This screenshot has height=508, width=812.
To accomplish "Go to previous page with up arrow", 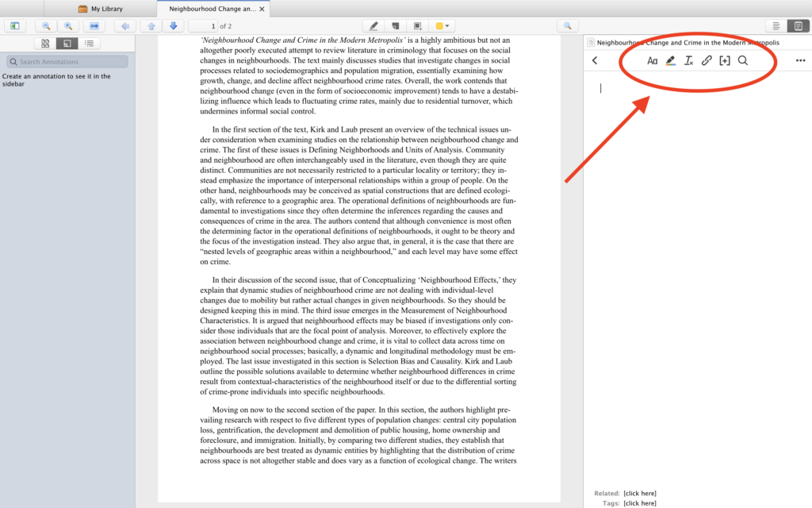I will [151, 26].
